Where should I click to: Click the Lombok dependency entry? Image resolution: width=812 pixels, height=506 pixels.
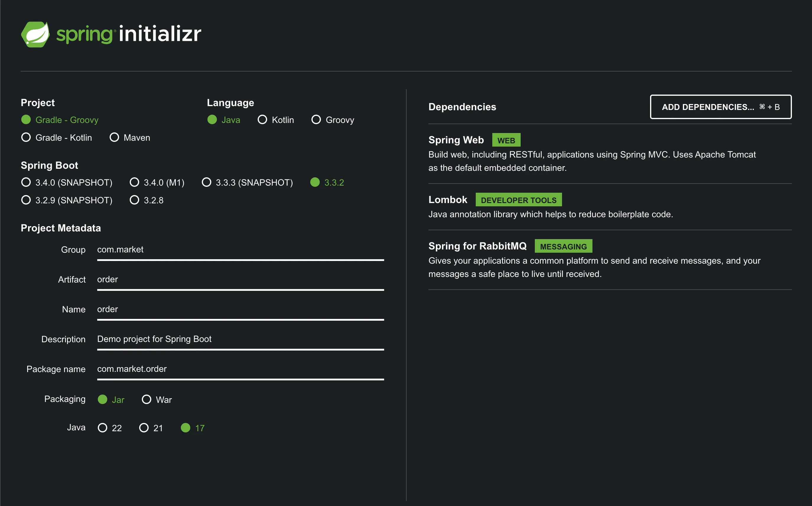(x=448, y=200)
